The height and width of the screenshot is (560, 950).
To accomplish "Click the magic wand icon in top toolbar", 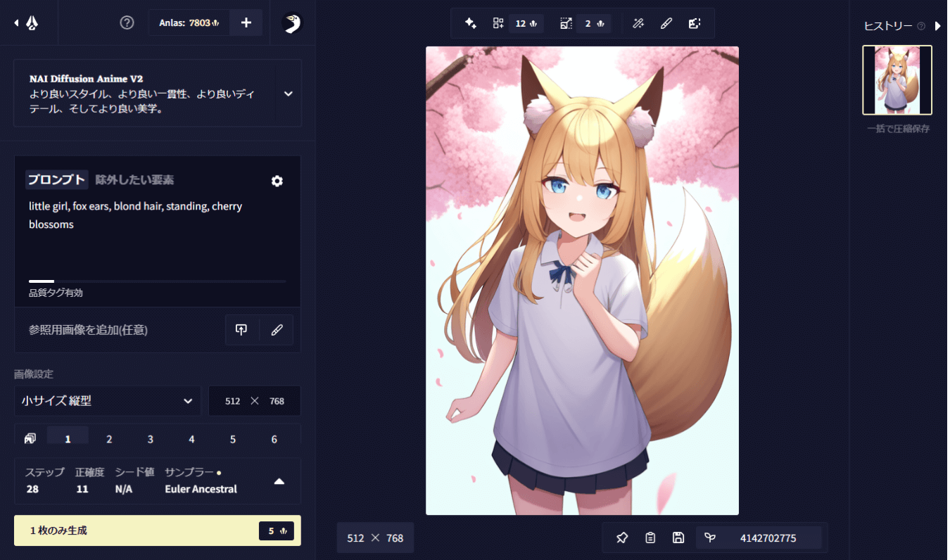I will 638,23.
